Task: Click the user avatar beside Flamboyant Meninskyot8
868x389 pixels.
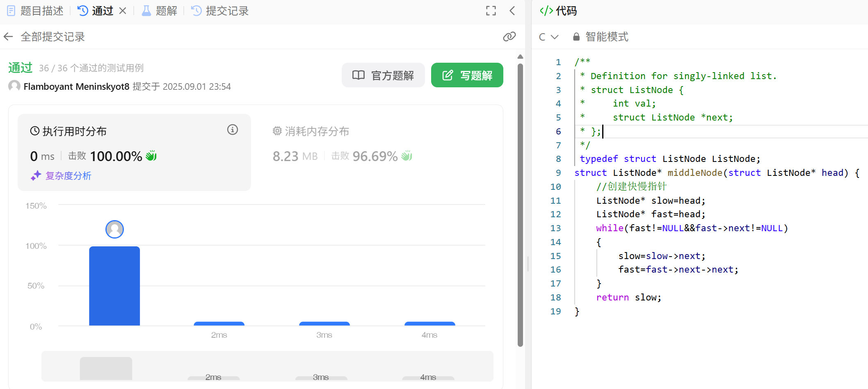Action: point(14,86)
